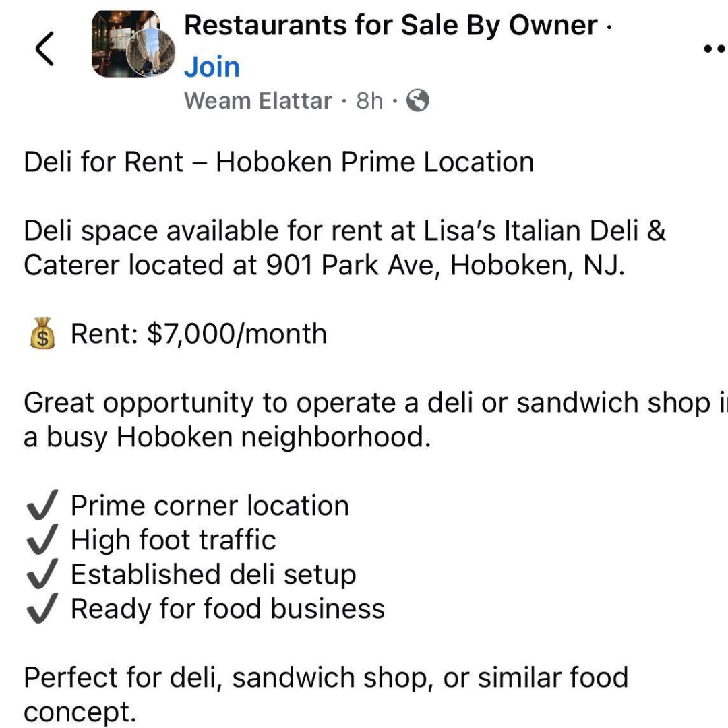Open Weam Elattar's profile
This screenshot has height=728, width=728.
[257, 100]
